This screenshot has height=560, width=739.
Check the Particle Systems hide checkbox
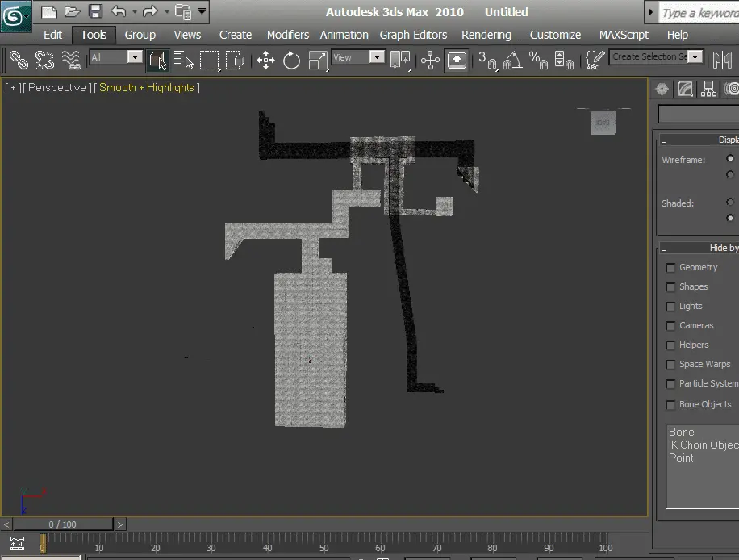click(x=670, y=384)
